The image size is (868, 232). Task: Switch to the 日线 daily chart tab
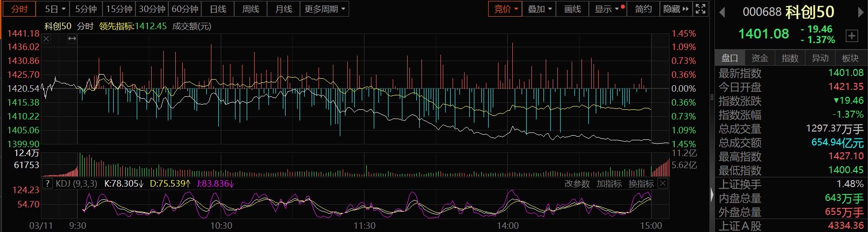click(x=218, y=9)
